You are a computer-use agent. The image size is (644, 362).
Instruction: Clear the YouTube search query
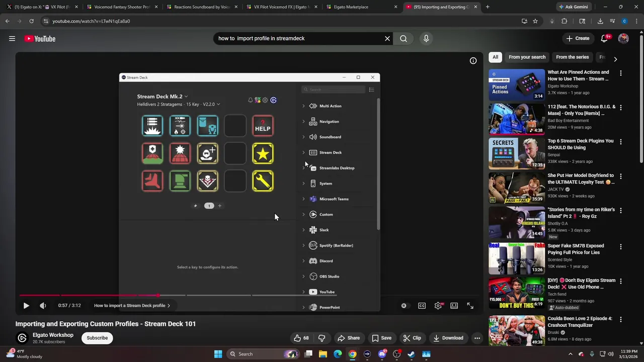pos(387,38)
